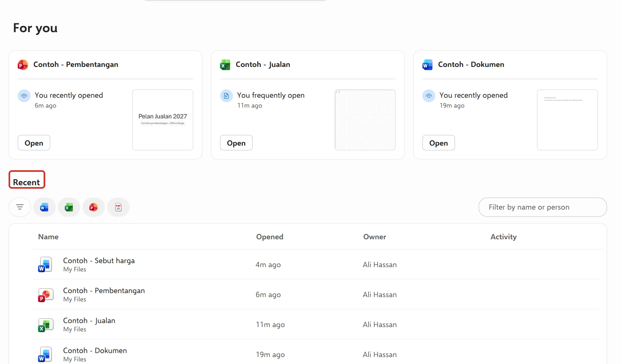Click the PowerPoint icon on Pembentangan card
Image resolution: width=621 pixels, height=364 pixels.
[23, 65]
